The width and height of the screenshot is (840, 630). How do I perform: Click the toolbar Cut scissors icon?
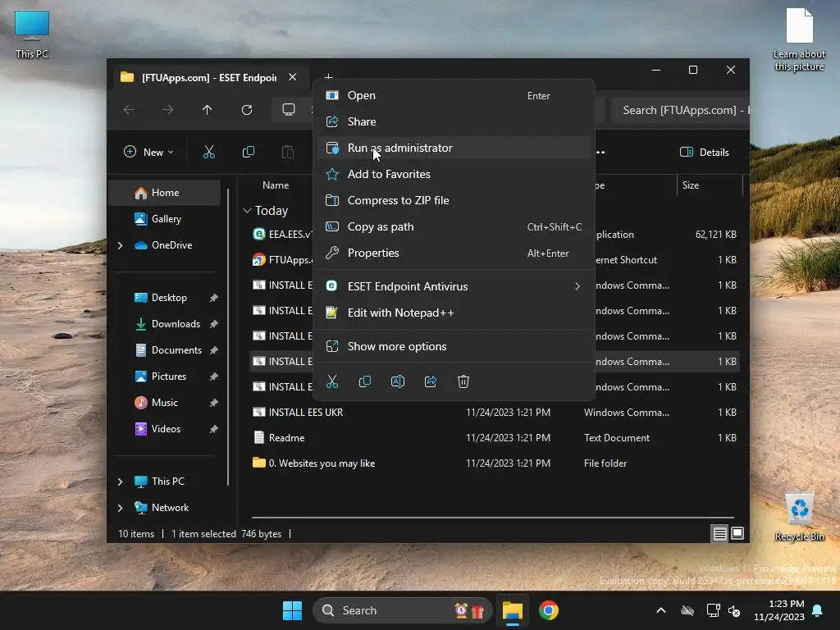tap(209, 152)
